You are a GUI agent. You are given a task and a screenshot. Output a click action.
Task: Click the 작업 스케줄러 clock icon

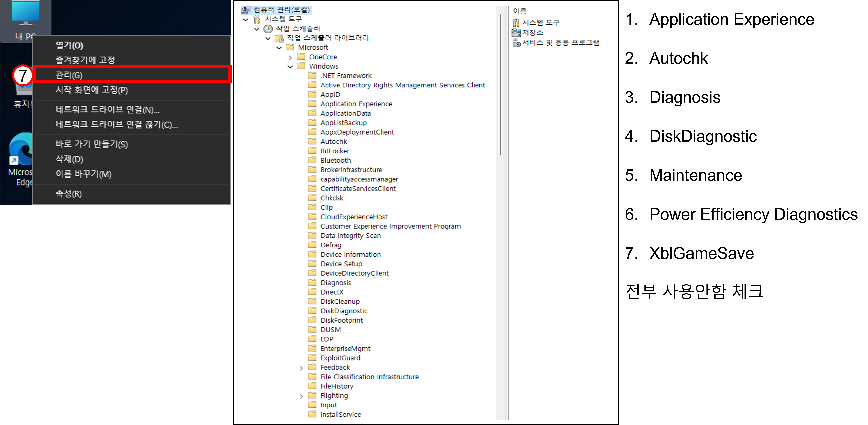268,29
